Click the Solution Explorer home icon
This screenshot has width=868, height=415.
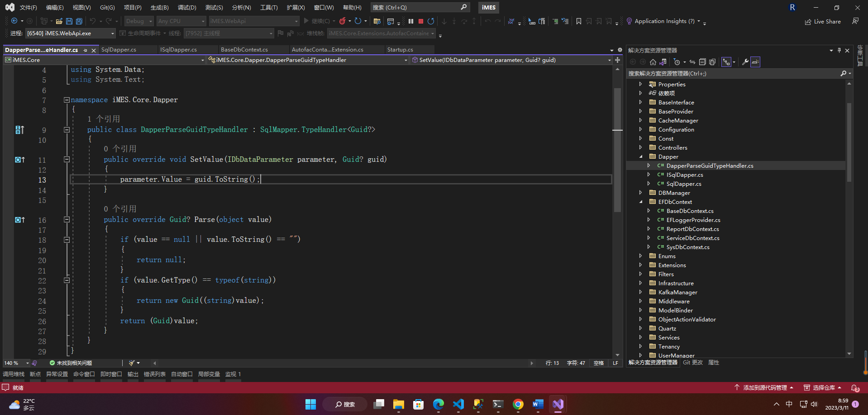[x=653, y=62]
